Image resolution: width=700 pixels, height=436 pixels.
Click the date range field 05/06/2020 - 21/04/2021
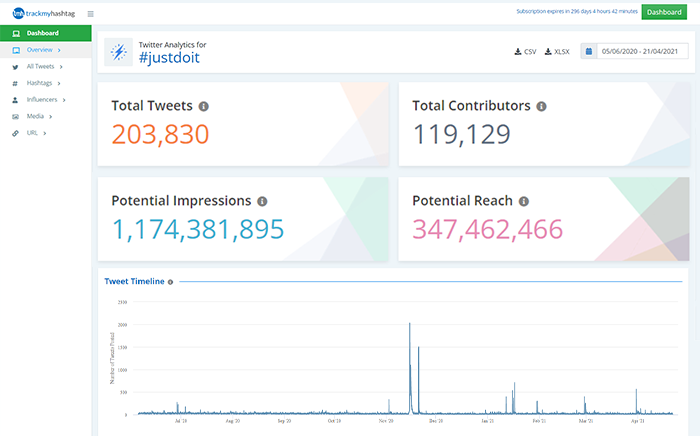[x=642, y=51]
